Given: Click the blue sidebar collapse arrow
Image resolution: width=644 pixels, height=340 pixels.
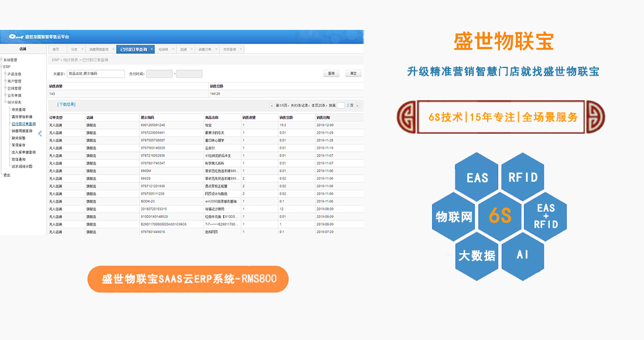Looking at the screenshot, I should coord(40,134).
